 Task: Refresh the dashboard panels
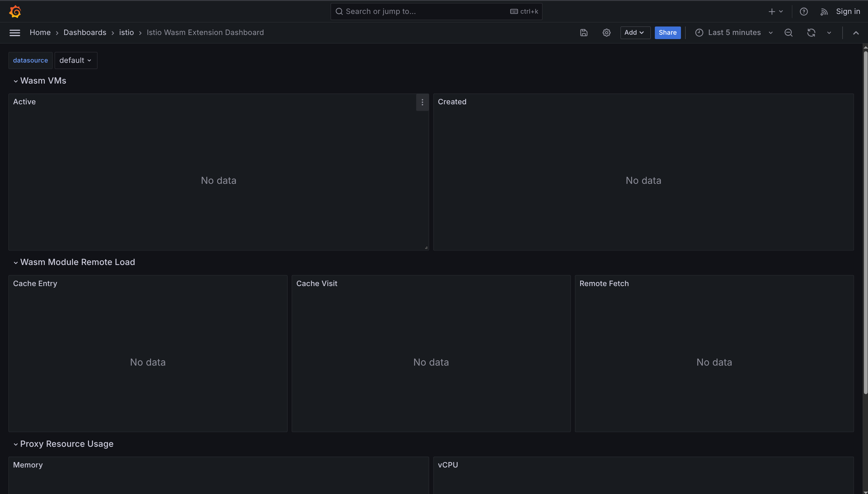tap(811, 33)
